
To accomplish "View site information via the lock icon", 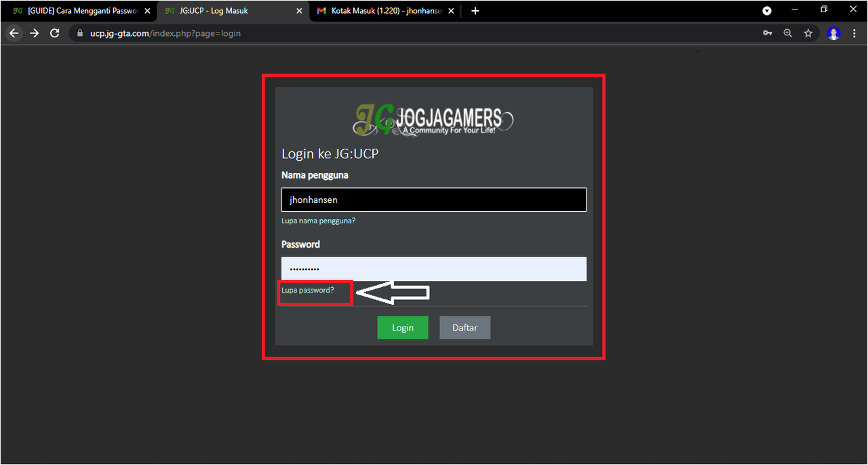I will (x=80, y=33).
